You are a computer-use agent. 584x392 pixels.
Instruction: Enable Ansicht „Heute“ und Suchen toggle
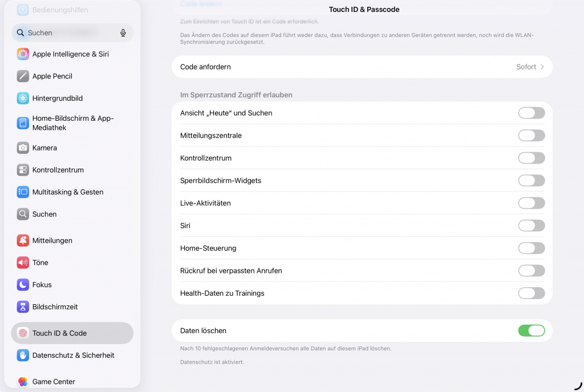click(531, 113)
